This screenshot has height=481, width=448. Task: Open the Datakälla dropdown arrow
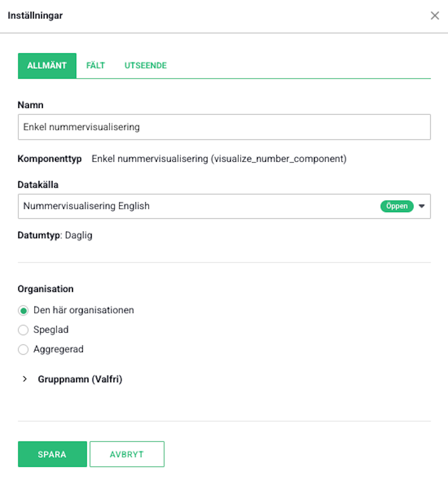click(x=422, y=206)
